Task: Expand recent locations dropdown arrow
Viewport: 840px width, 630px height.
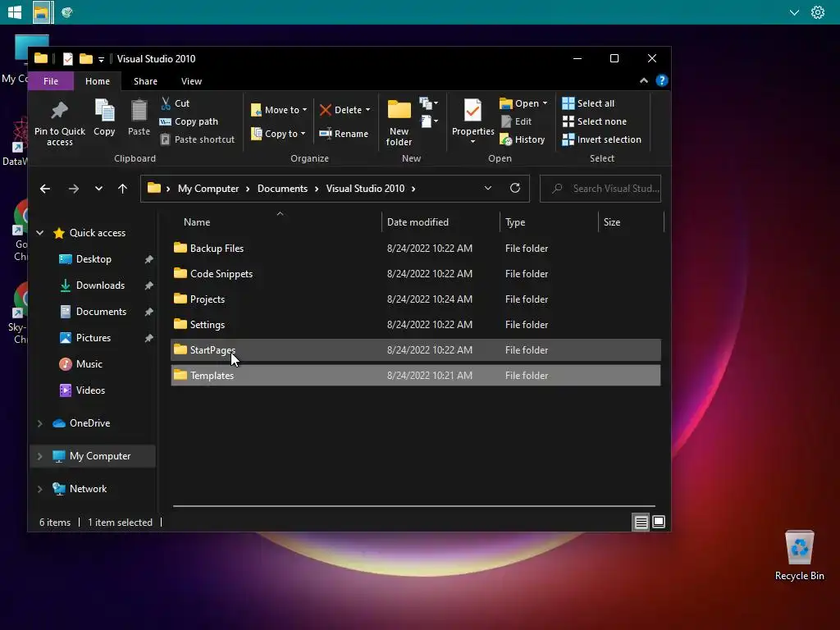Action: (x=98, y=189)
